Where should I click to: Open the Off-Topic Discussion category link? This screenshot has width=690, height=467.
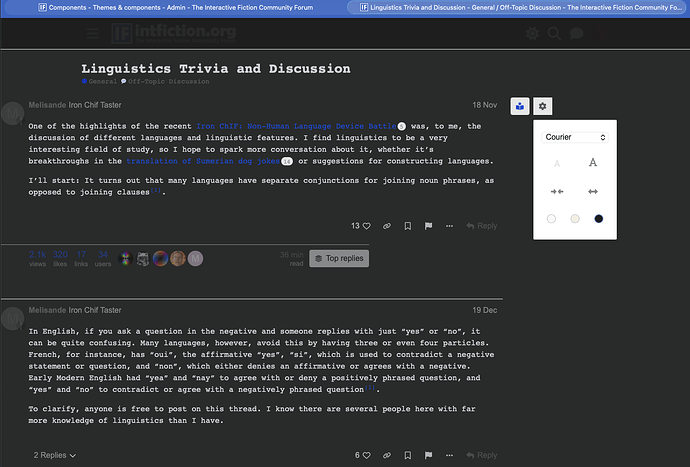pos(165,81)
